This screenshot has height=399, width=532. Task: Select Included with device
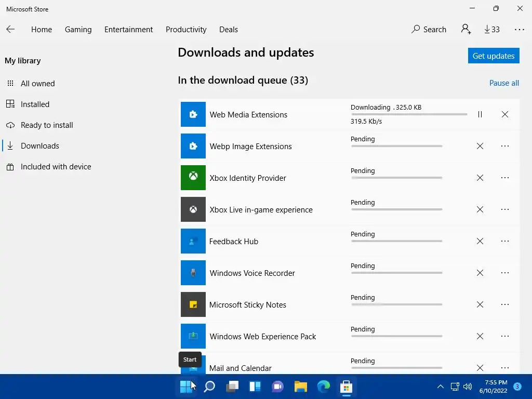tap(56, 167)
